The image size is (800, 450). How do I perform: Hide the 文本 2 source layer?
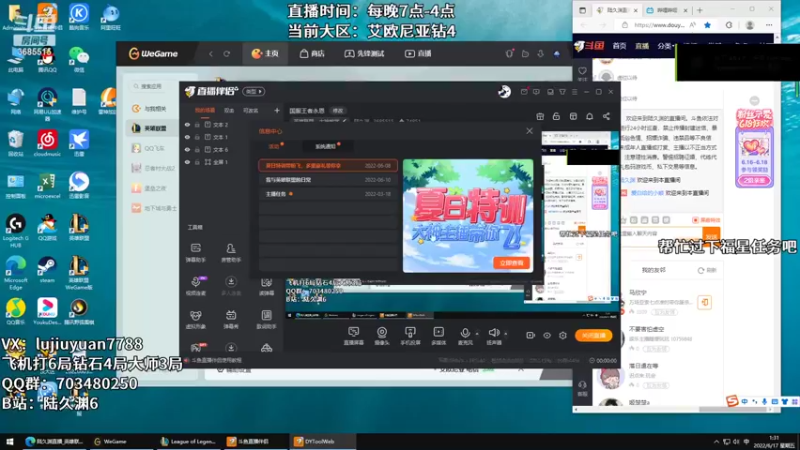point(187,124)
